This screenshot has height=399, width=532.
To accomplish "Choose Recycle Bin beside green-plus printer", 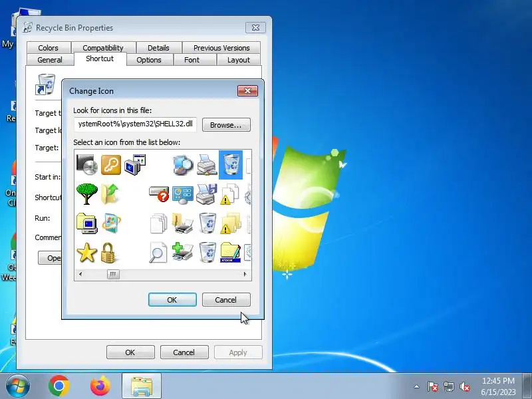I will 207,252.
